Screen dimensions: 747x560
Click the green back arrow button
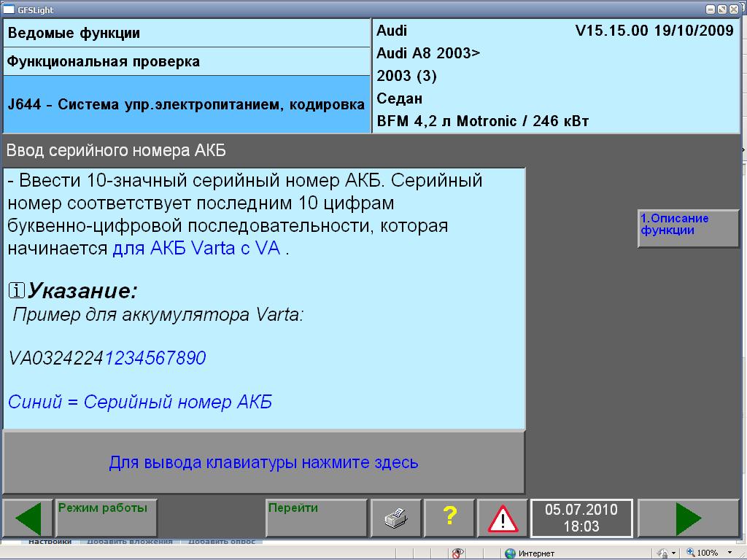[28, 518]
